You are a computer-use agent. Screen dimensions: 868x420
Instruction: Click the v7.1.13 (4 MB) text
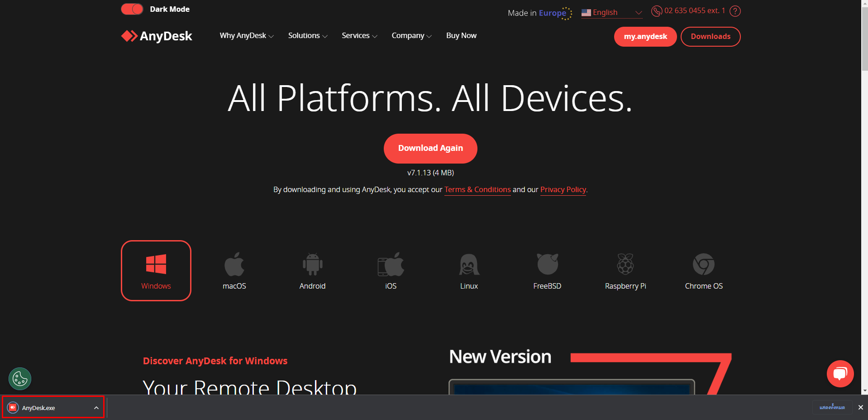(x=430, y=173)
